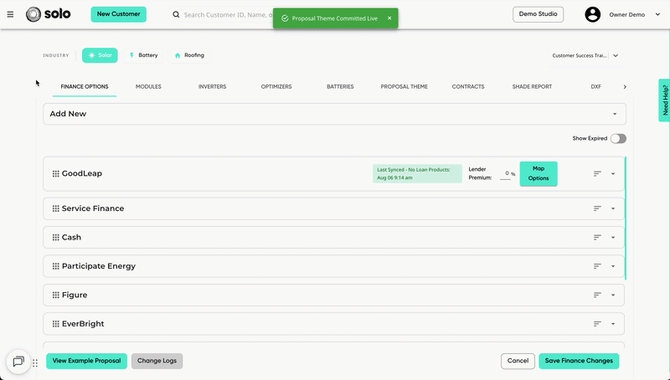Open the Change Logs
The height and width of the screenshot is (380, 670).
(x=157, y=361)
